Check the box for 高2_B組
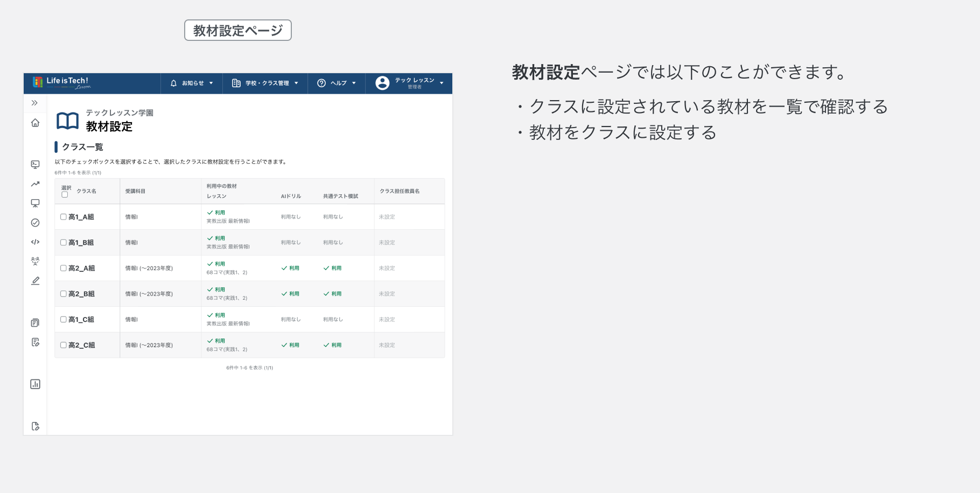This screenshot has height=493, width=980. tap(63, 294)
